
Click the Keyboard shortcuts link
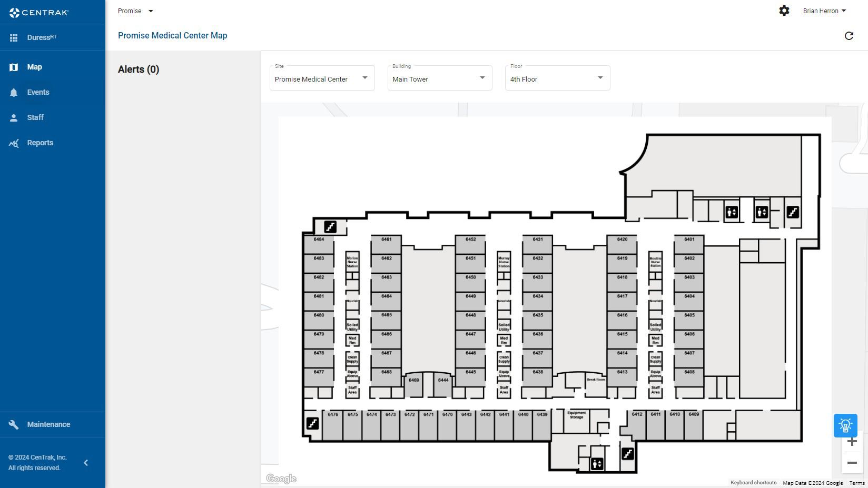click(753, 483)
